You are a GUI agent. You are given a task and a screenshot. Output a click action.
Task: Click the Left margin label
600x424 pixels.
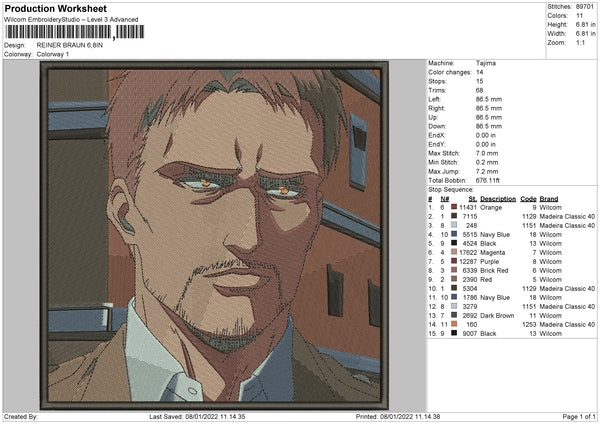pyautogui.click(x=434, y=99)
